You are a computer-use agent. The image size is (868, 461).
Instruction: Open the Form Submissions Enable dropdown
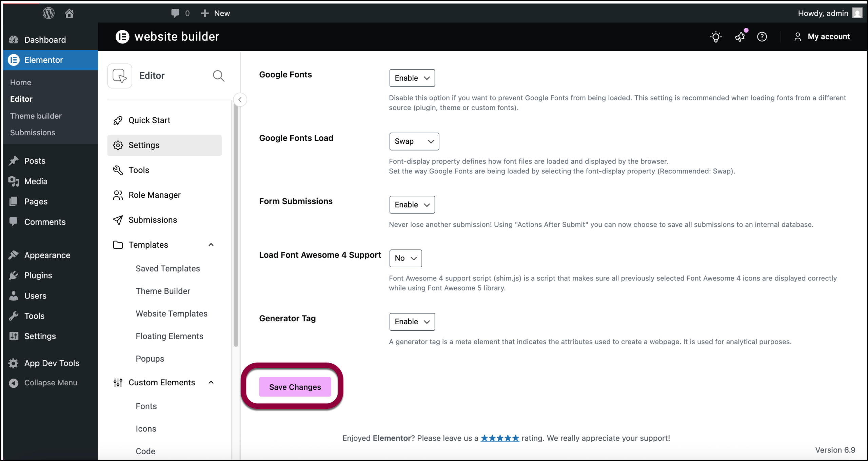412,205
